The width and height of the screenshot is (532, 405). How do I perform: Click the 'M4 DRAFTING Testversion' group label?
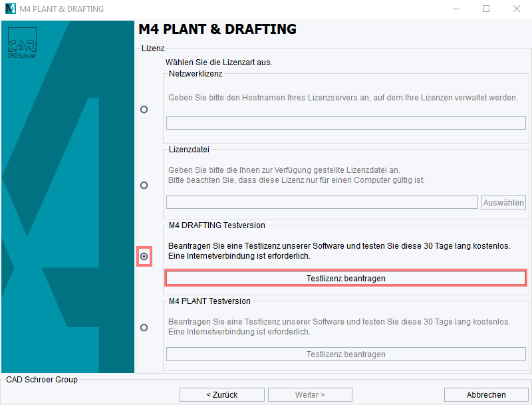point(217,225)
